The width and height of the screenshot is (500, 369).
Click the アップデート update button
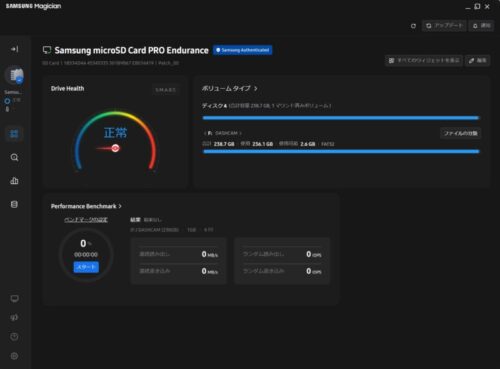tap(444, 26)
